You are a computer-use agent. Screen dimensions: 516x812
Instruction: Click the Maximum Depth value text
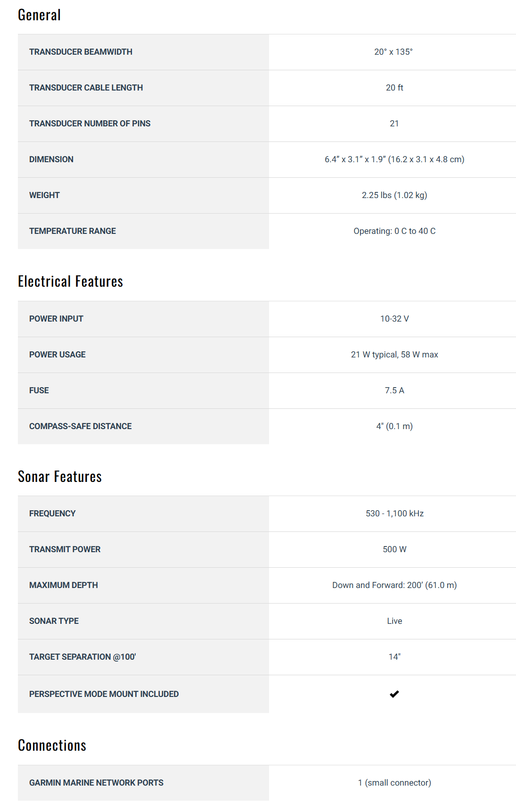394,585
